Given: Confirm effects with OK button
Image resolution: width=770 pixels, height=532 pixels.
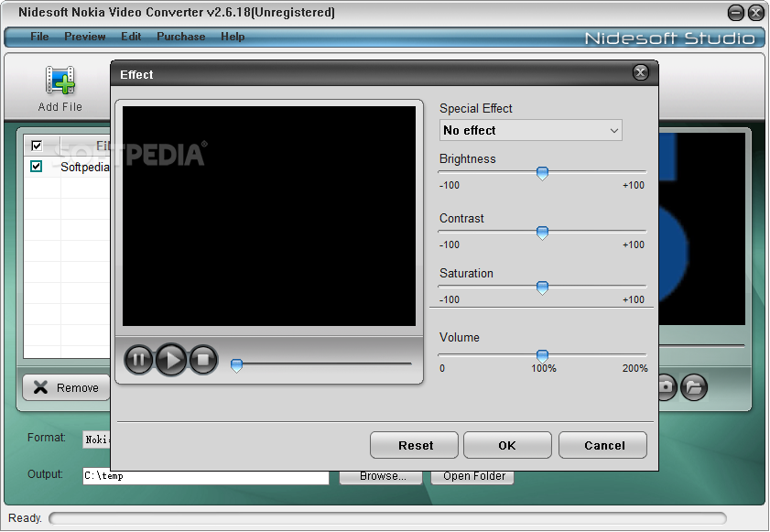Looking at the screenshot, I should tap(507, 445).
